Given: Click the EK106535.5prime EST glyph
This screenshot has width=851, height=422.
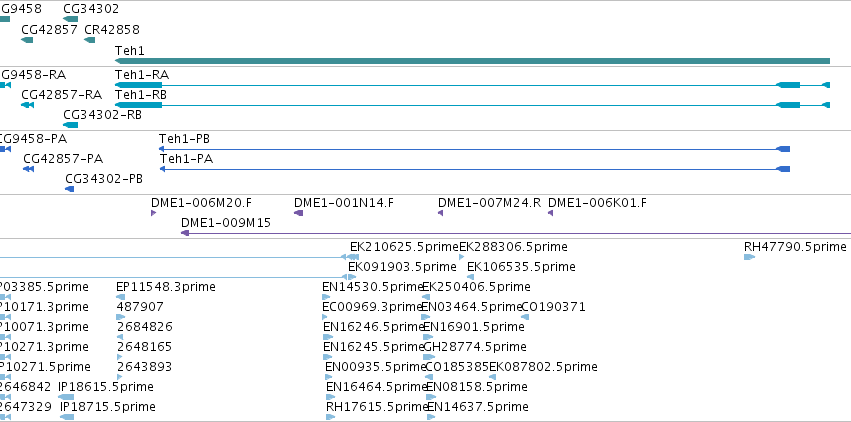Looking at the screenshot, I should coord(471,277).
